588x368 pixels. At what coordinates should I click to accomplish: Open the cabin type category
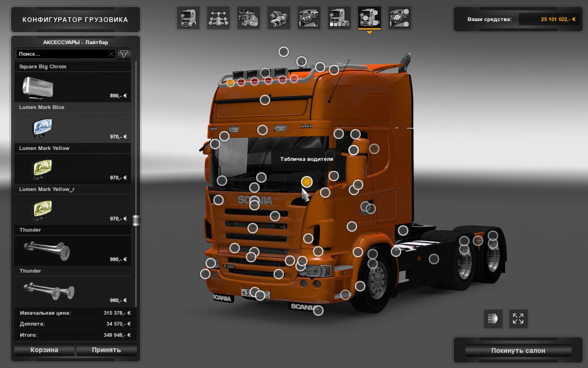[188, 18]
